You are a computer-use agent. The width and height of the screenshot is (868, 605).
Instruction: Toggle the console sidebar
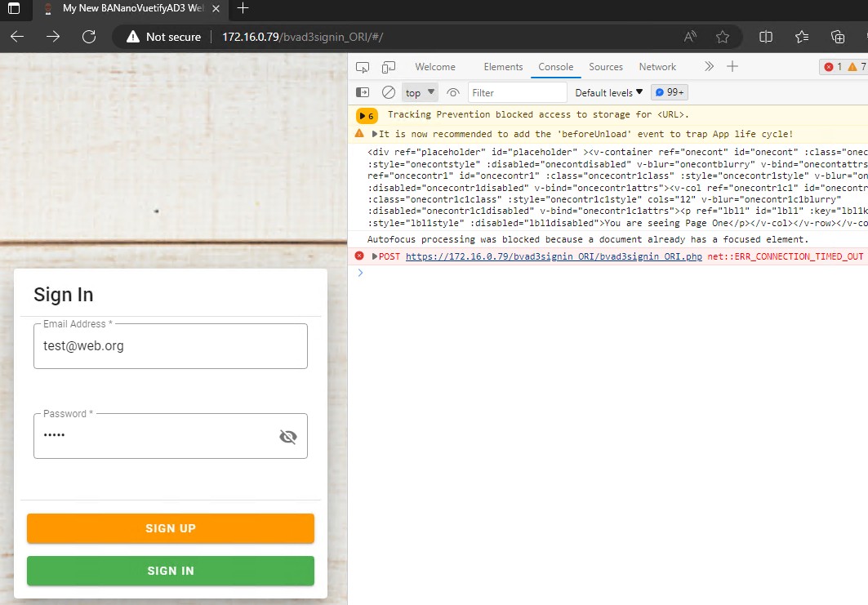[363, 92]
